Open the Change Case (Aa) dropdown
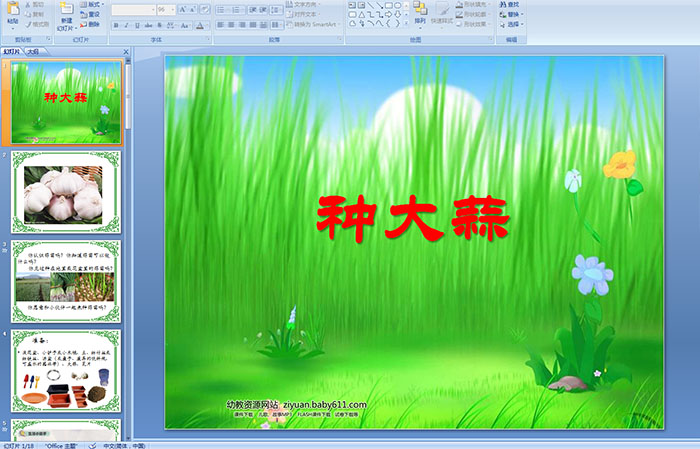 (185, 25)
